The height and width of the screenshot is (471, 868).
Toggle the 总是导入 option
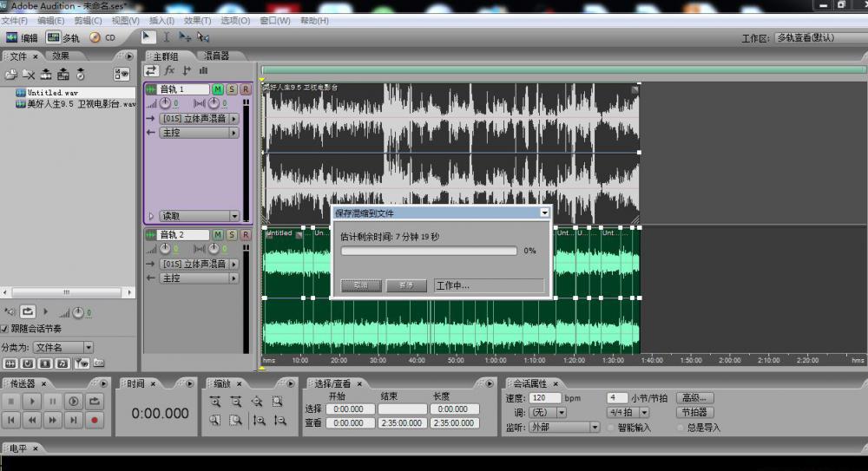tap(681, 428)
